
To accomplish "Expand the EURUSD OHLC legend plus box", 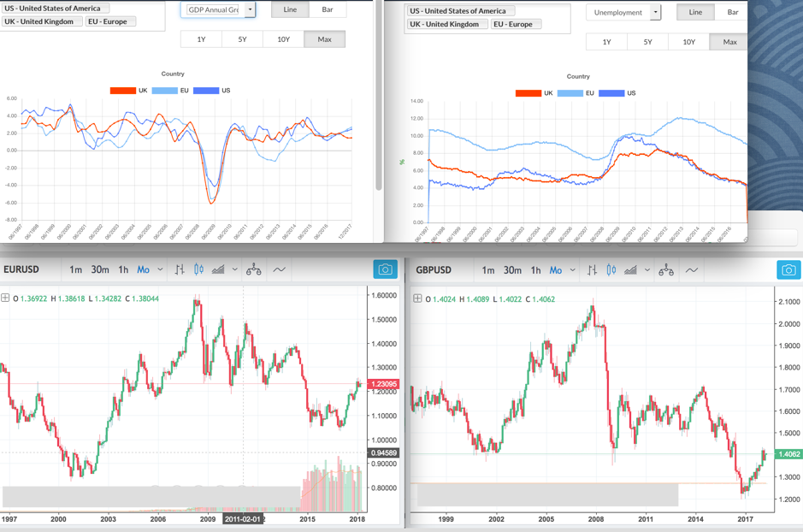I will pyautogui.click(x=6, y=298).
